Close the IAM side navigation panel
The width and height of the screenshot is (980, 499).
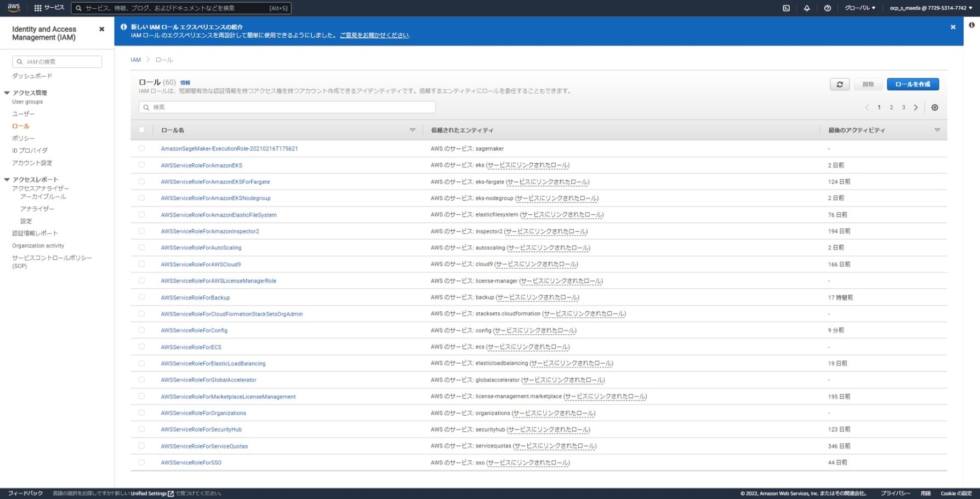click(101, 29)
